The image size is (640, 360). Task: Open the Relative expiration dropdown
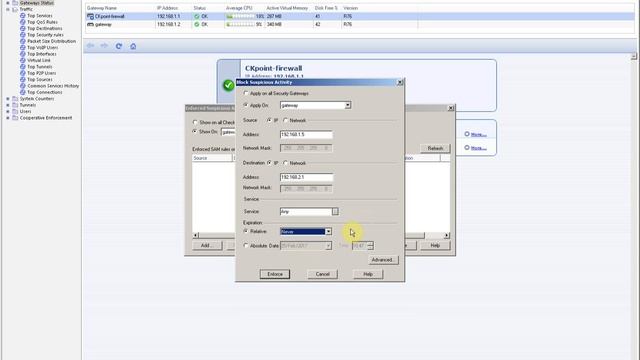click(328, 231)
